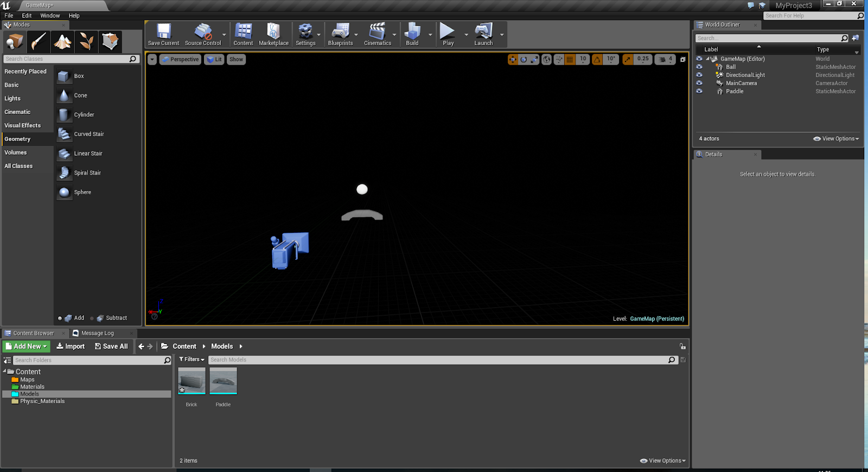868x472 pixels.
Task: Open the Settings toolbar icon
Action: (305, 34)
